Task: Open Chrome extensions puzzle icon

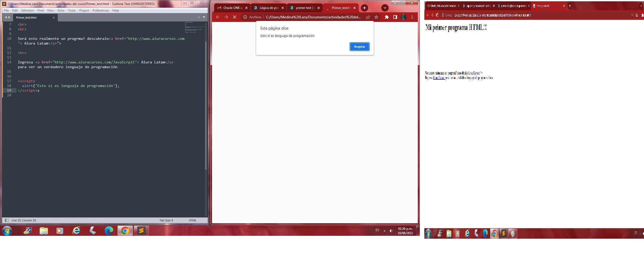Action: [x=387, y=17]
